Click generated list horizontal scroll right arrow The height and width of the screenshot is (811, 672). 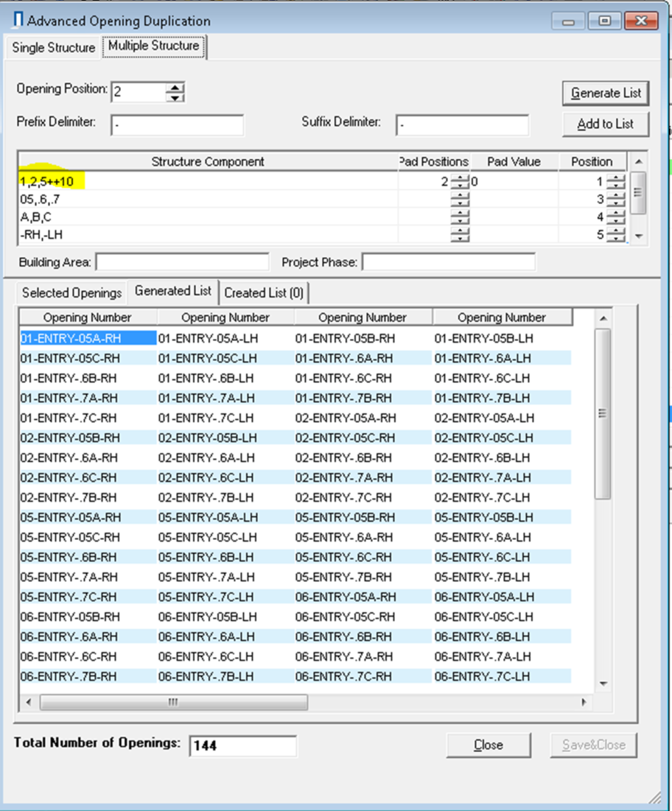pyautogui.click(x=584, y=702)
